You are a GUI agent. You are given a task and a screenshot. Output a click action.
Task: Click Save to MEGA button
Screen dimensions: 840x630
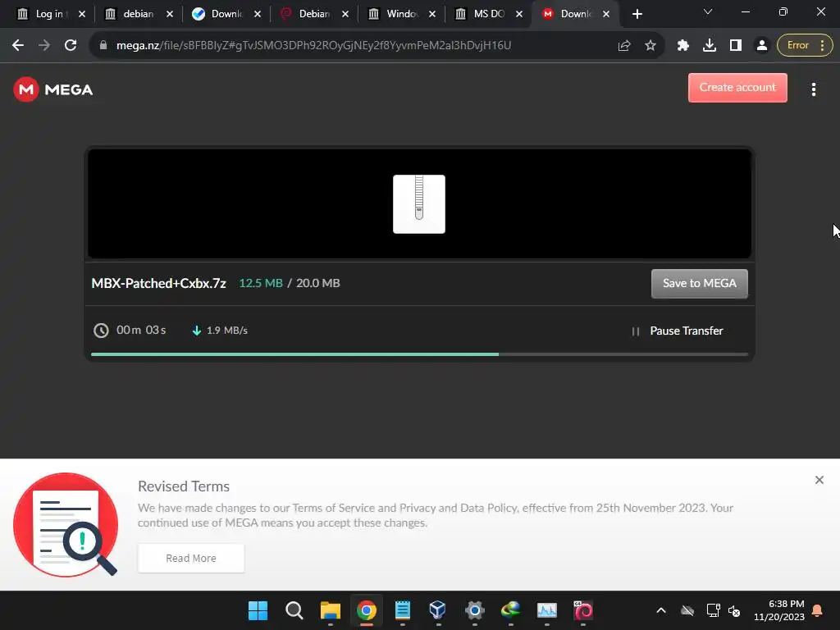pos(699,283)
